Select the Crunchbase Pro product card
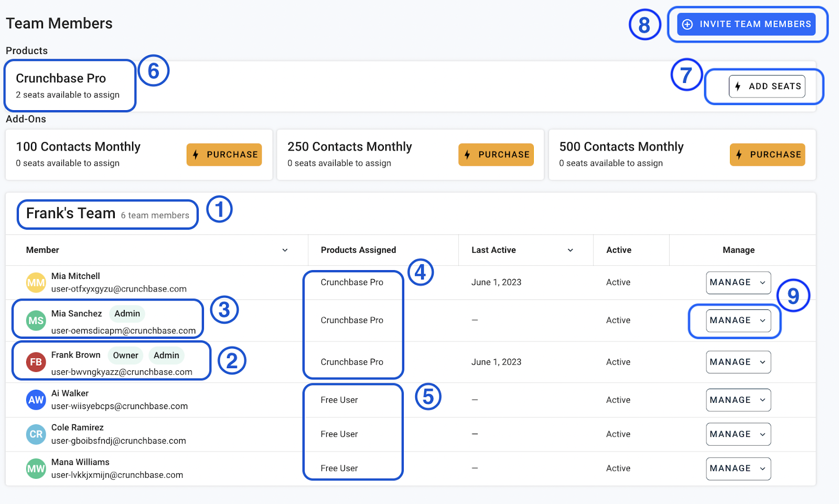Screen dimensions: 839x504 coord(68,85)
